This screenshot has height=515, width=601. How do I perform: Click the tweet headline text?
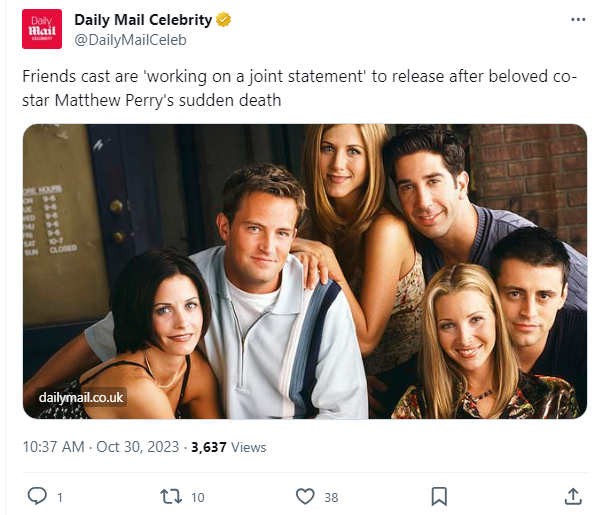pos(300,90)
